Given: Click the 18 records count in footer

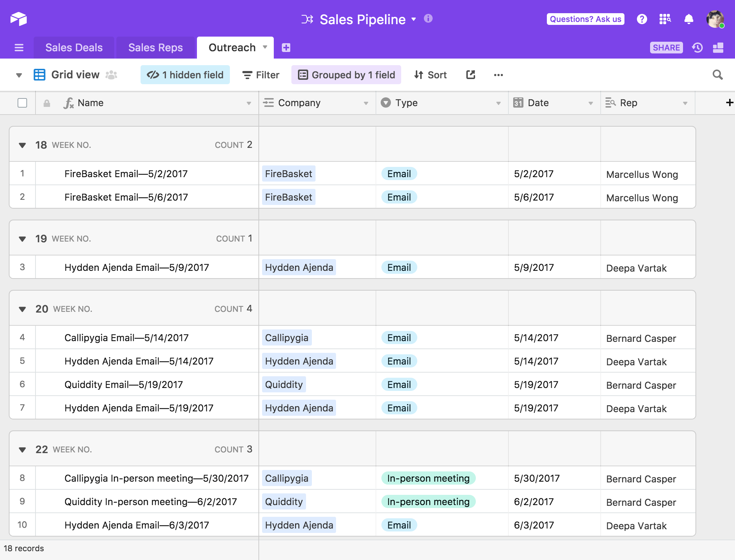Looking at the screenshot, I should tap(24, 548).
